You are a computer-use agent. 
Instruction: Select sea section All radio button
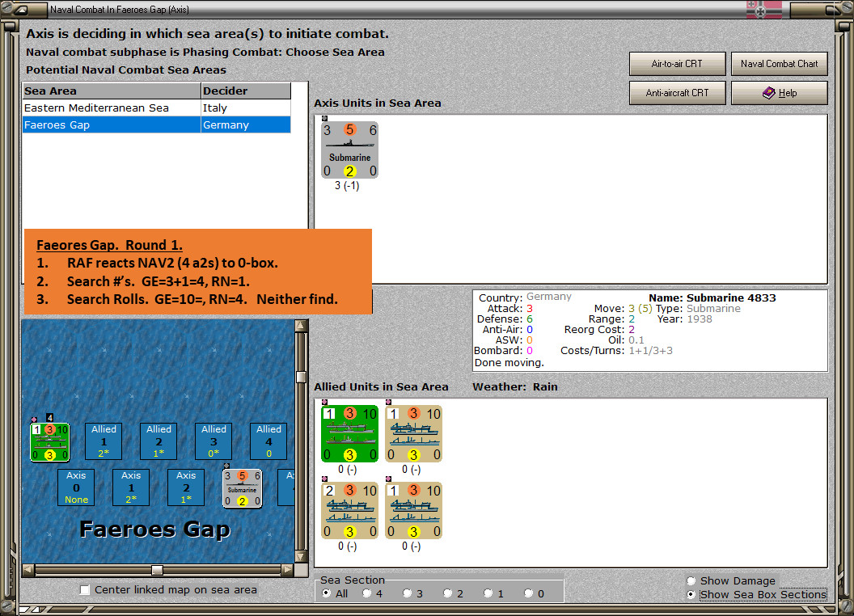(326, 593)
